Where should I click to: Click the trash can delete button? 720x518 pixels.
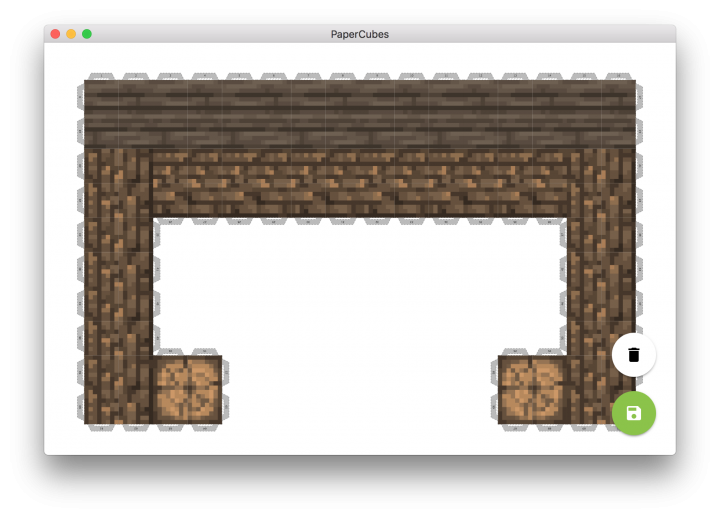(633, 355)
